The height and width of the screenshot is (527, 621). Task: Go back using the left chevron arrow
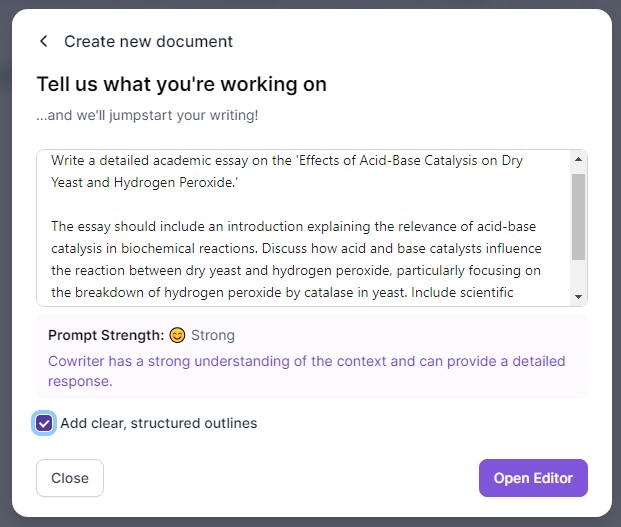(x=44, y=41)
